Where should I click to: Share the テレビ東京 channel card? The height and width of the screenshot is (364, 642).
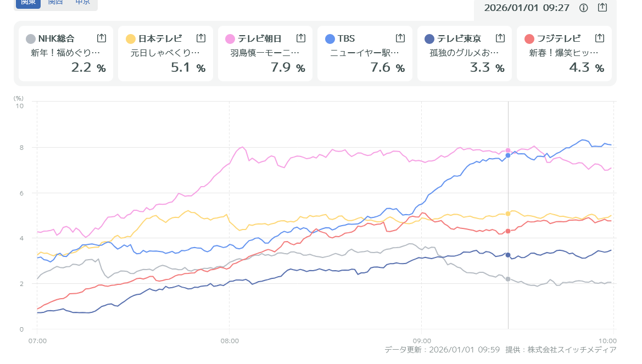tap(500, 38)
